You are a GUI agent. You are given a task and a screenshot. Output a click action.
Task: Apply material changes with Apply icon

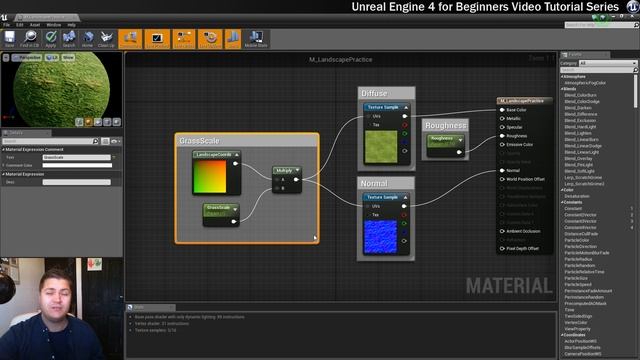click(x=51, y=39)
